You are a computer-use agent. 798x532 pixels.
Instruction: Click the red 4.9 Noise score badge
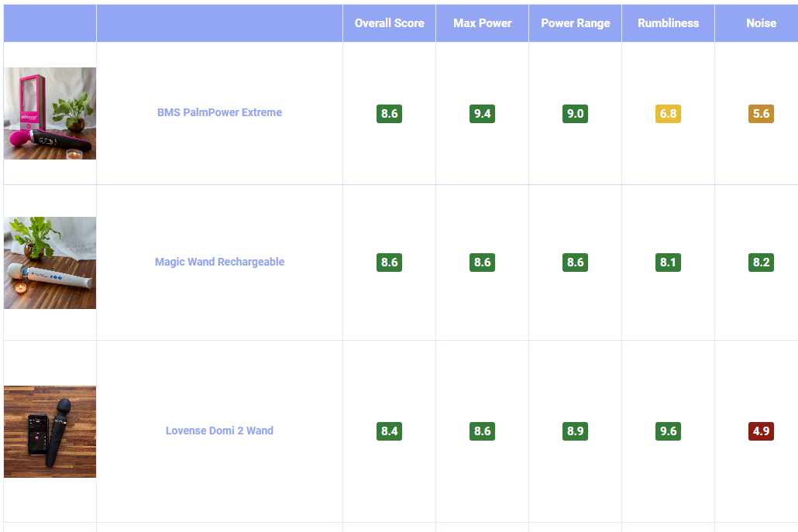point(761,431)
